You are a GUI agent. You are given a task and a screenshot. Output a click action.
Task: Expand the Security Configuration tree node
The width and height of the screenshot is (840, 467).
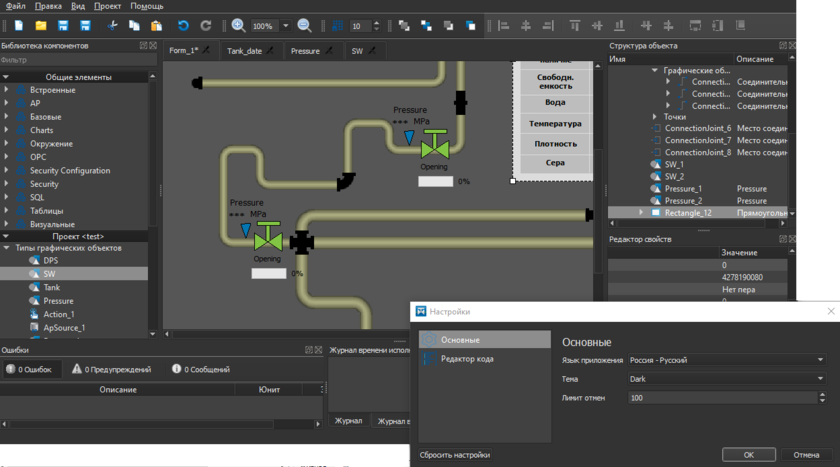[7, 171]
